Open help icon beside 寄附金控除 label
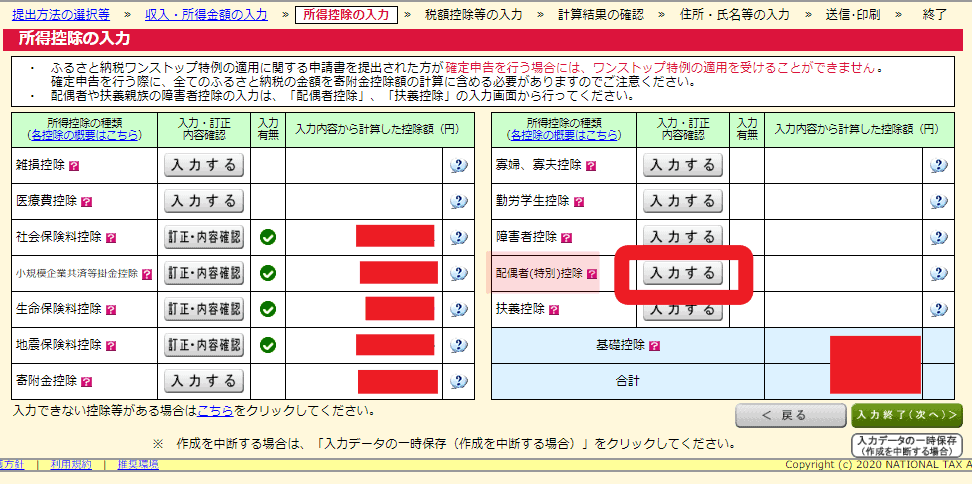 click(x=87, y=381)
